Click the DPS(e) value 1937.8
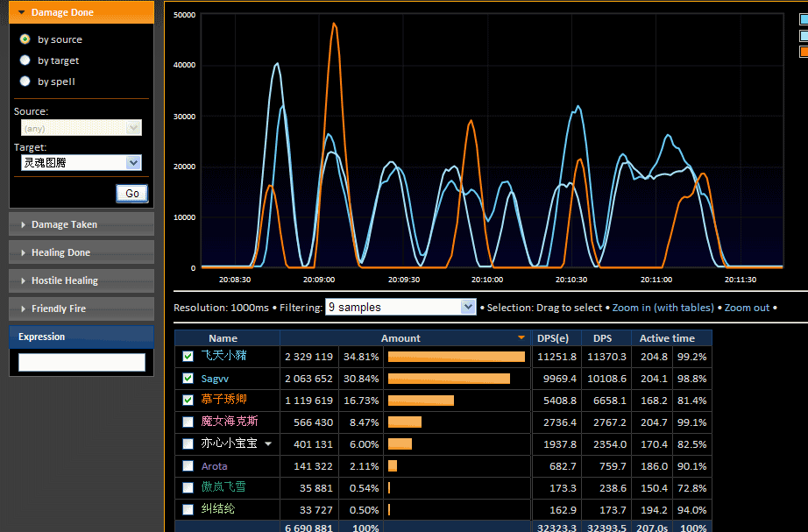Screen dimensions: 808x532 (560, 444)
